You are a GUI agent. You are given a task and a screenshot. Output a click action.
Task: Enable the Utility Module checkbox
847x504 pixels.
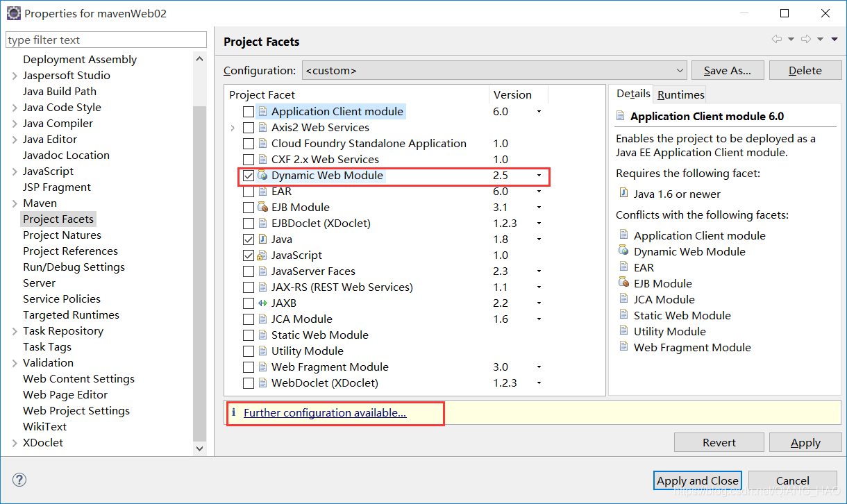[249, 351]
